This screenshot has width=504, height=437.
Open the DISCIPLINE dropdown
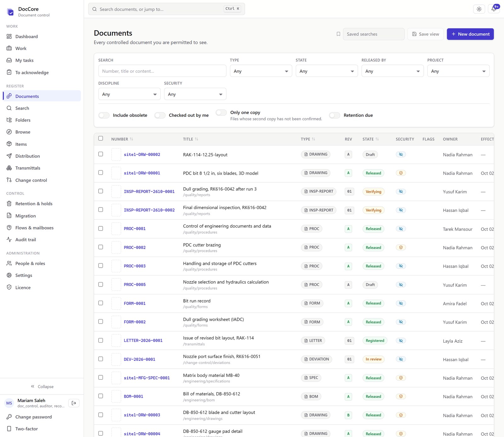coord(129,94)
